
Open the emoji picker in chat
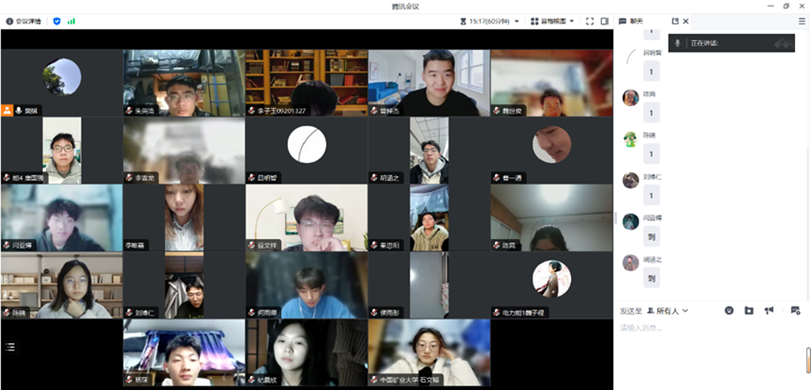[729, 310]
